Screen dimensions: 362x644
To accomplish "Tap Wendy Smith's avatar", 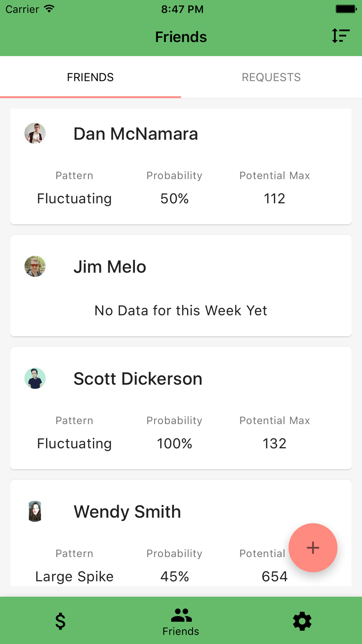I will pos(35,511).
